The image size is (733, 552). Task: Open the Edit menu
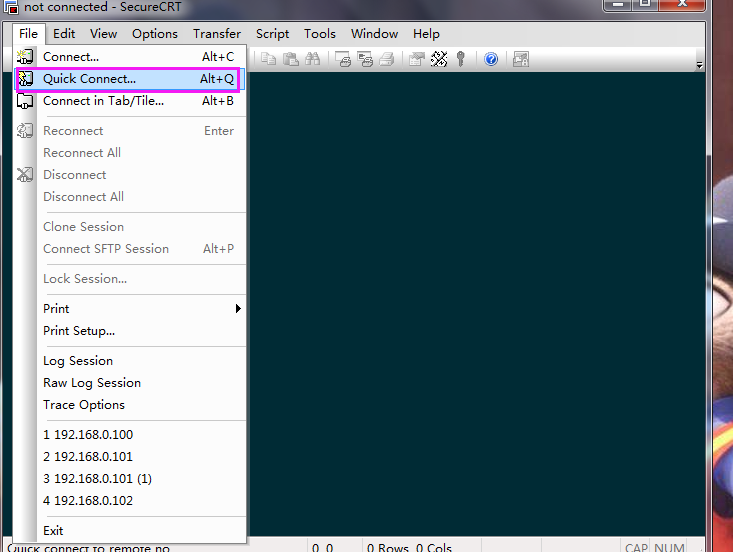click(x=64, y=34)
